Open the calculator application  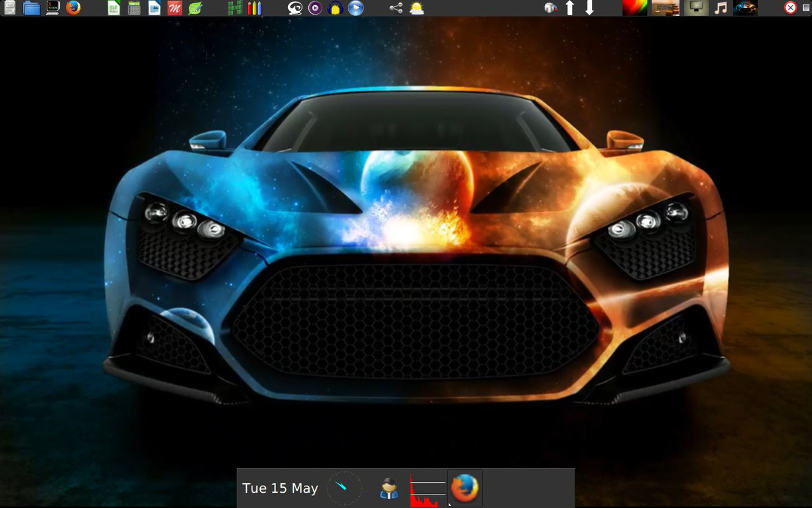(x=134, y=8)
